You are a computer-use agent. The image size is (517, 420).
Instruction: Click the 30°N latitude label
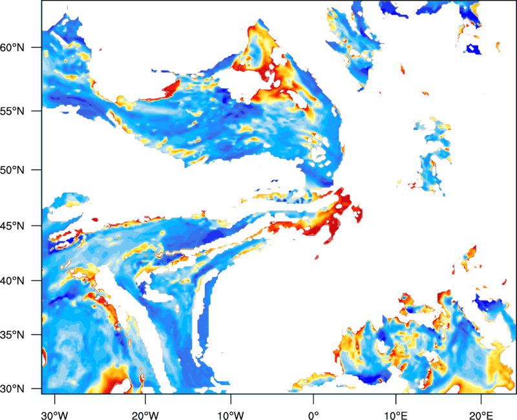point(13,389)
